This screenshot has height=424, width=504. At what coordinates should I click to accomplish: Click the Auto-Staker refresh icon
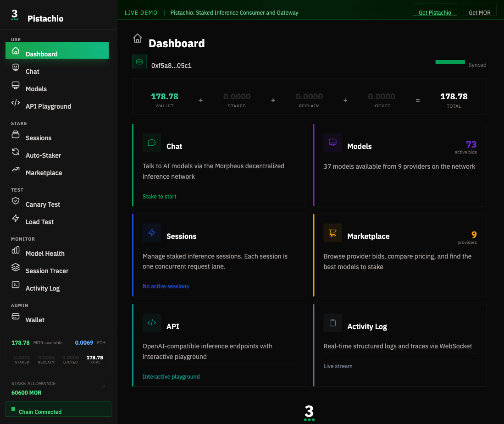click(16, 152)
